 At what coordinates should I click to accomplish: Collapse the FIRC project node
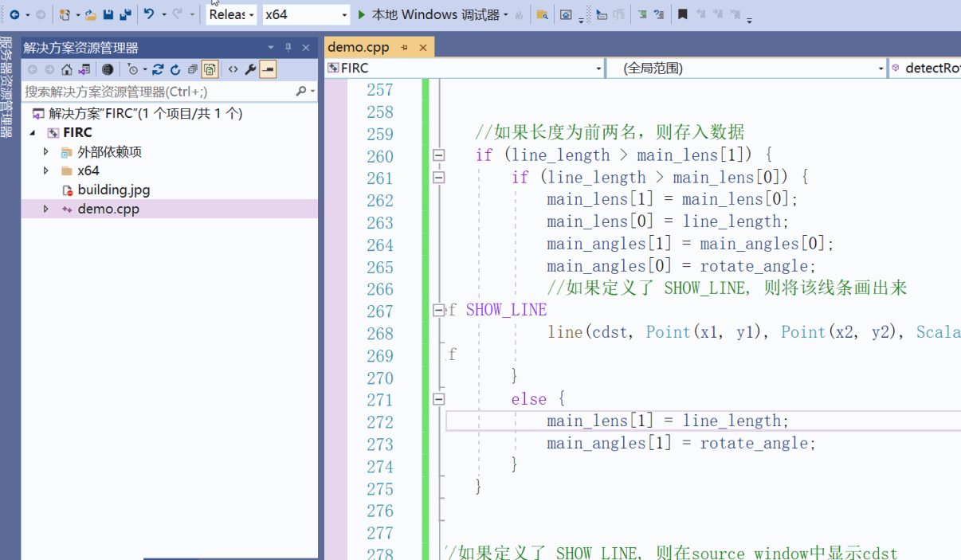[x=33, y=132]
